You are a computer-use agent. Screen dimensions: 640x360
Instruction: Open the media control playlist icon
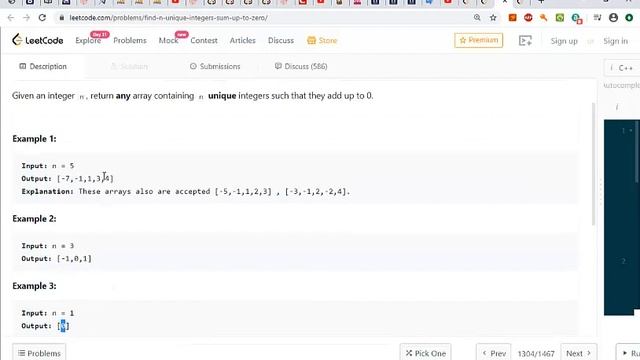(597, 18)
